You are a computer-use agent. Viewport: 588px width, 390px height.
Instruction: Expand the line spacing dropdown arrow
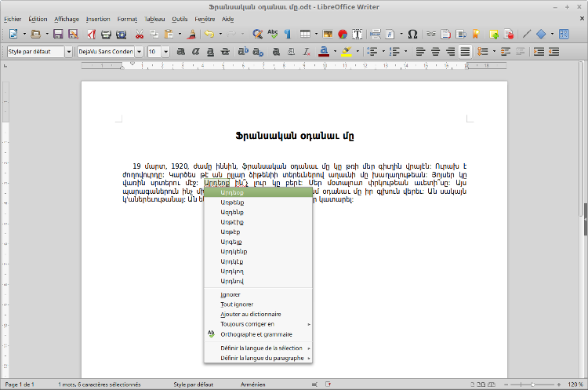(x=494, y=52)
